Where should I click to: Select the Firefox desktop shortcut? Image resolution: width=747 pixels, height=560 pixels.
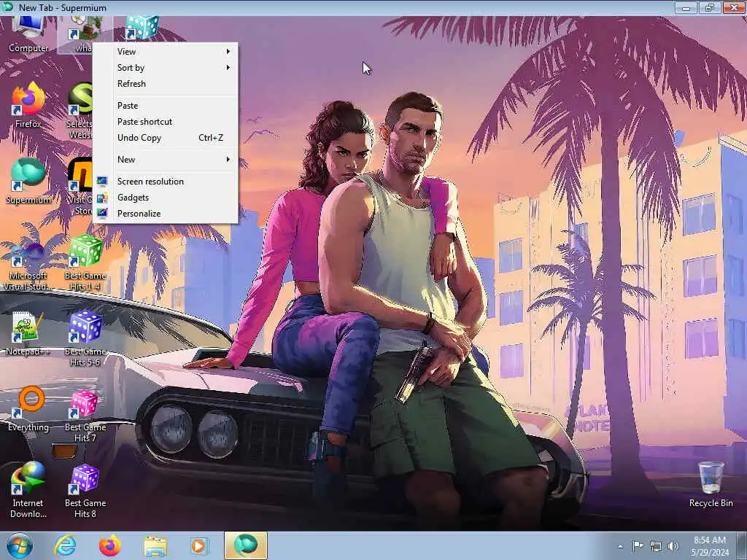click(28, 105)
